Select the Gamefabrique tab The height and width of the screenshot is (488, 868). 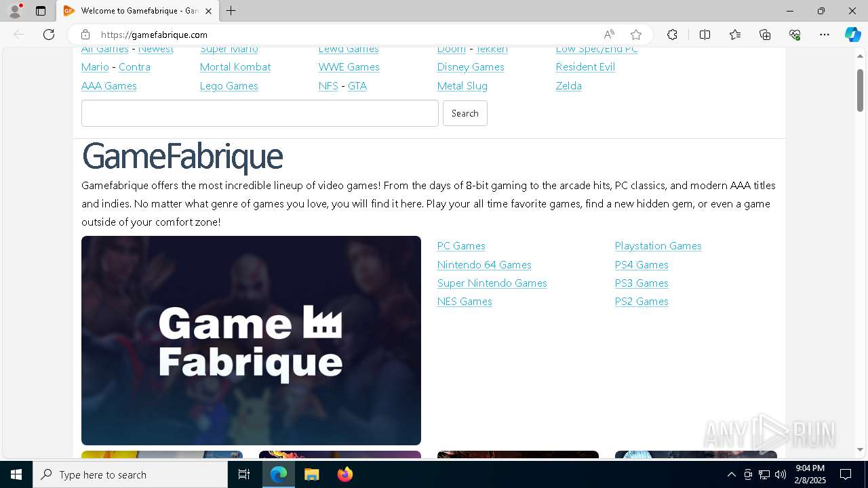(138, 11)
